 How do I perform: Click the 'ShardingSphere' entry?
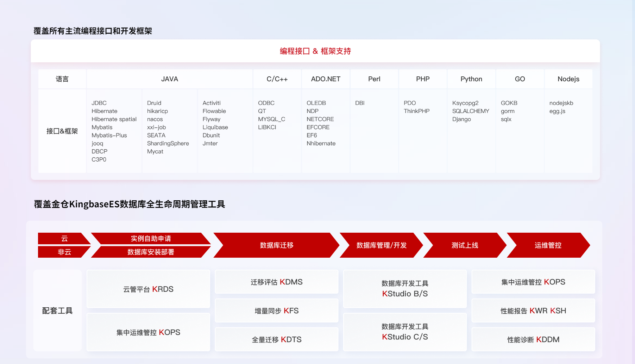point(168,143)
